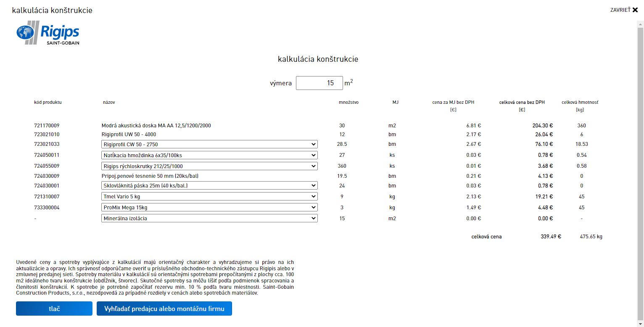The height and width of the screenshot is (327, 644).
Task: Open the Rigiprofil CW 50 - 2750 dropdown
Action: [x=209, y=144]
